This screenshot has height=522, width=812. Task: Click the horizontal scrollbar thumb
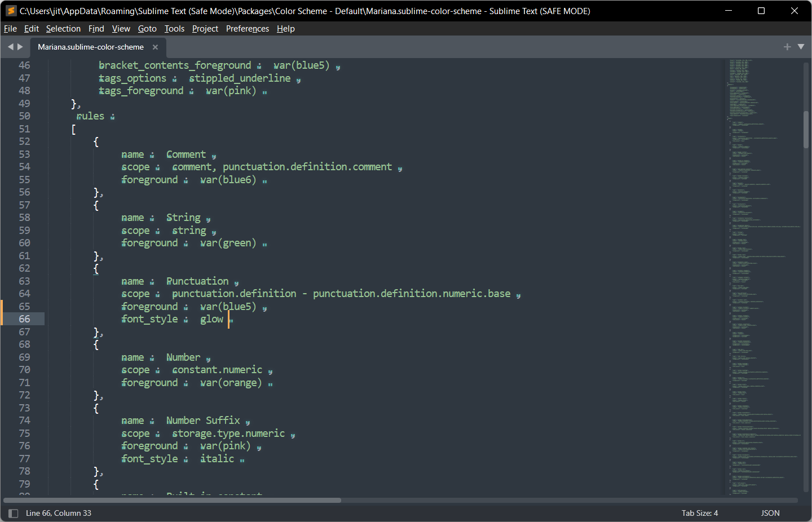[x=172, y=500]
